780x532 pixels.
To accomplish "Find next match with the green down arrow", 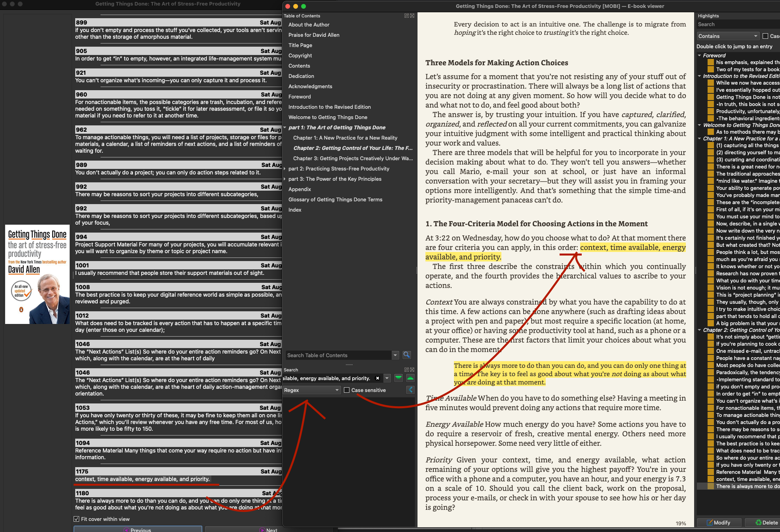I will tap(399, 378).
